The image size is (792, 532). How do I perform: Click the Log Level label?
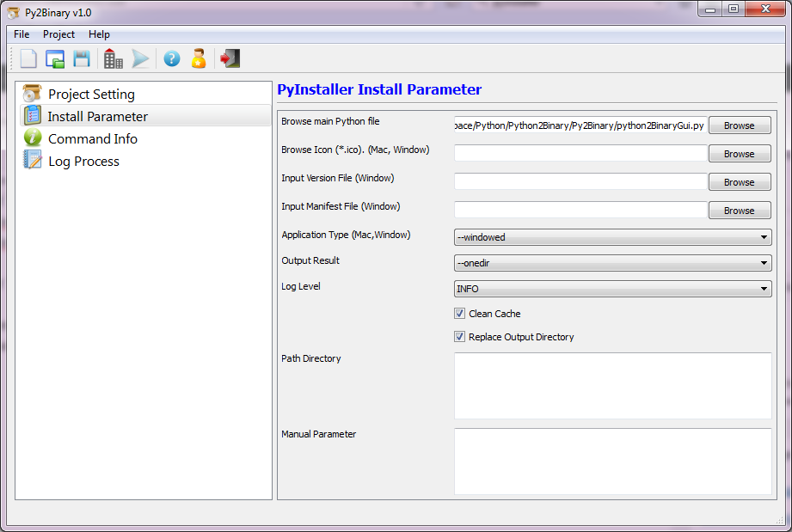point(300,286)
